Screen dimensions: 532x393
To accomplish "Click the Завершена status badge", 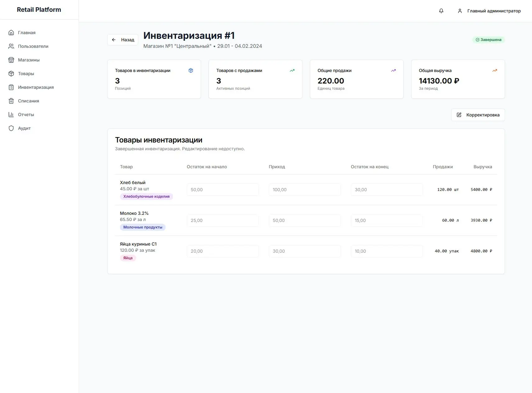I will point(488,39).
